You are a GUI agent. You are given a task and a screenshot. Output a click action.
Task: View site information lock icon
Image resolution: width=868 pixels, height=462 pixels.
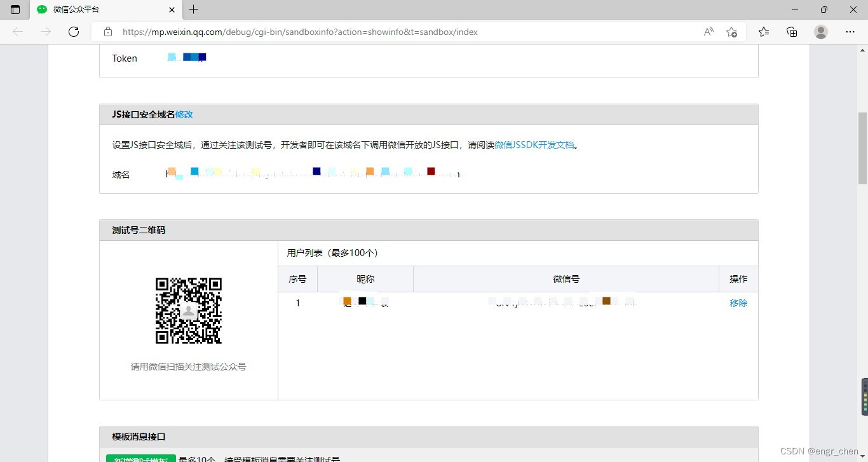pos(108,32)
